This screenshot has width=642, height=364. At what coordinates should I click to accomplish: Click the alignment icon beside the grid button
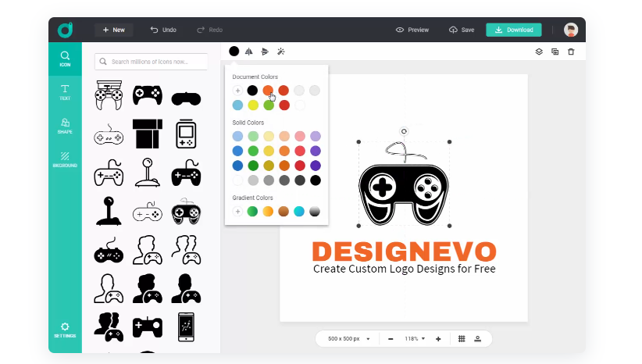(477, 339)
